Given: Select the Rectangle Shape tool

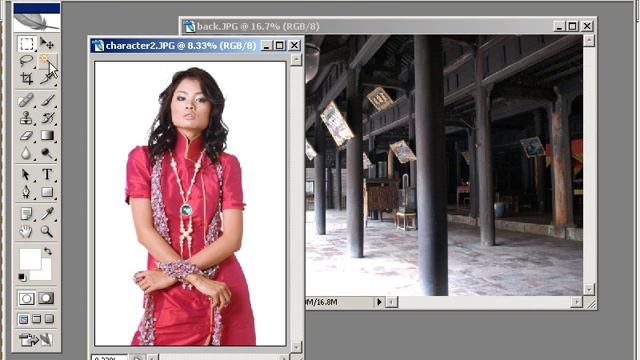Looking at the screenshot, I should tap(47, 192).
